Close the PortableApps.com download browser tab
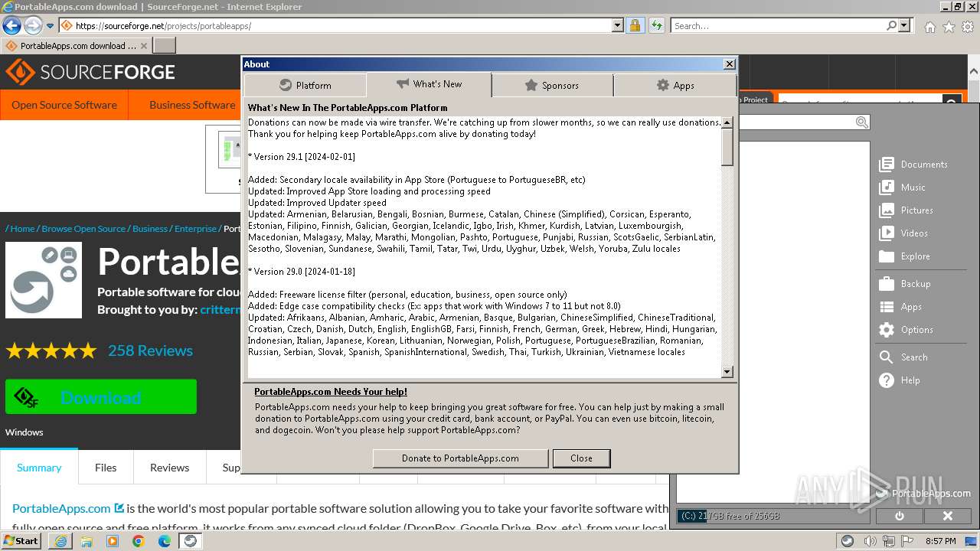The image size is (980, 551). click(144, 46)
